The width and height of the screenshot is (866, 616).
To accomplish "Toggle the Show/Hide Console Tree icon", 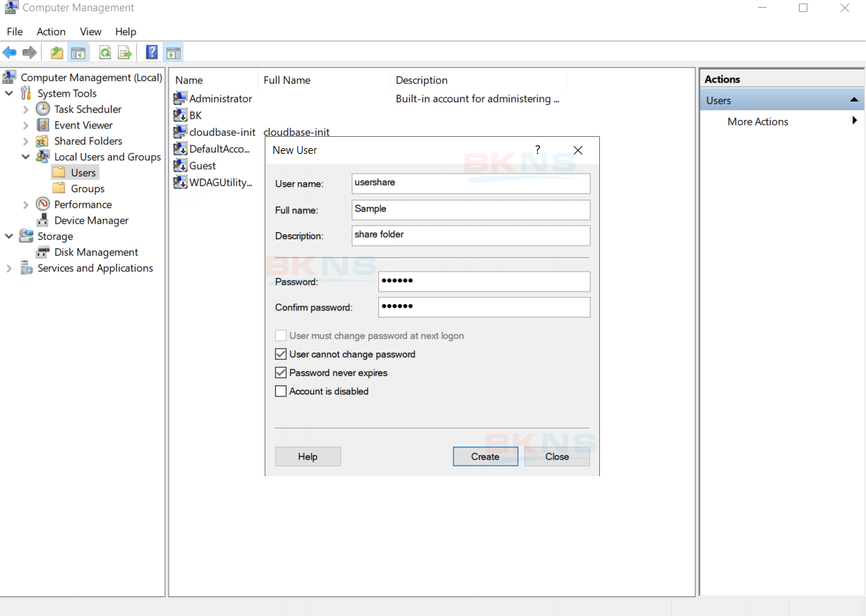I will (x=78, y=52).
